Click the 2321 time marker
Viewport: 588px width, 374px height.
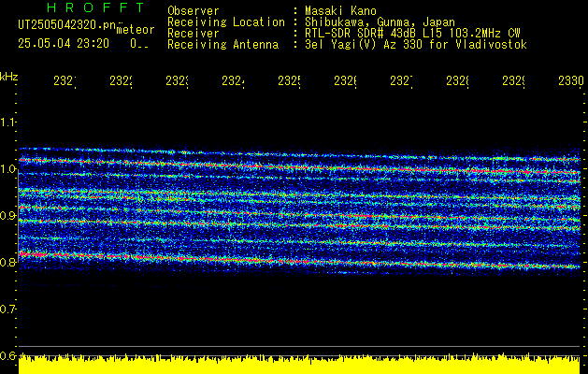65,80
